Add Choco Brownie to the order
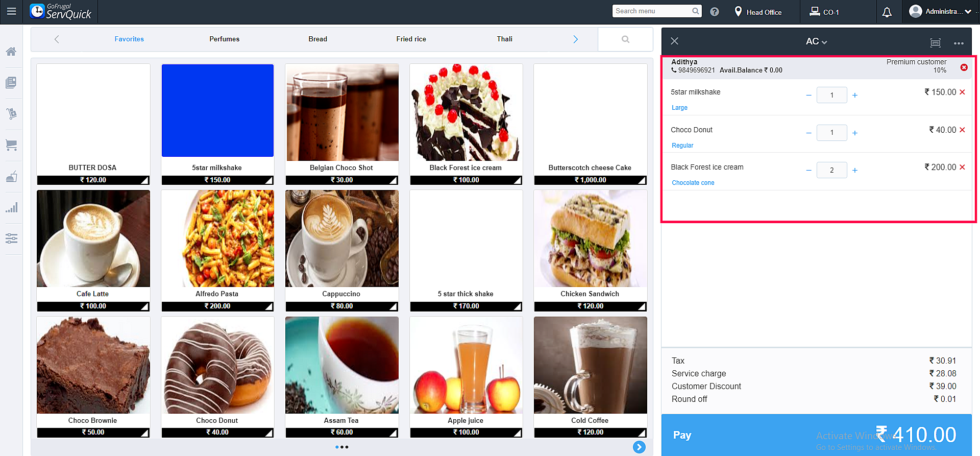The image size is (980, 456). tap(93, 377)
